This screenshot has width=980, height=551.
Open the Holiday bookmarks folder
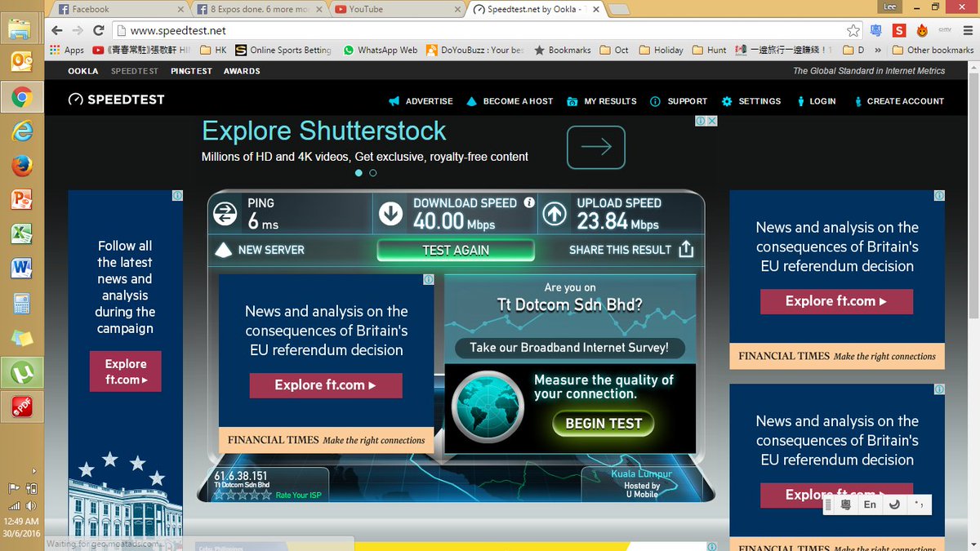(662, 50)
